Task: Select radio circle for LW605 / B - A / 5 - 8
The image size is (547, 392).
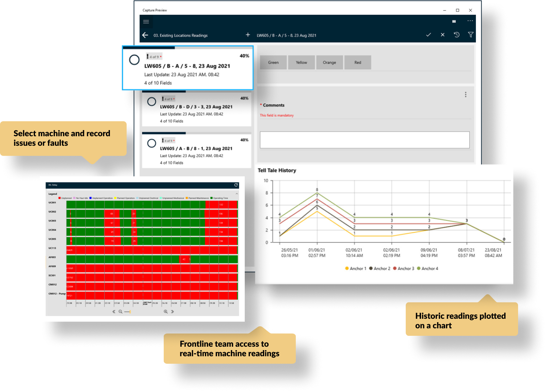Action: 134,60
